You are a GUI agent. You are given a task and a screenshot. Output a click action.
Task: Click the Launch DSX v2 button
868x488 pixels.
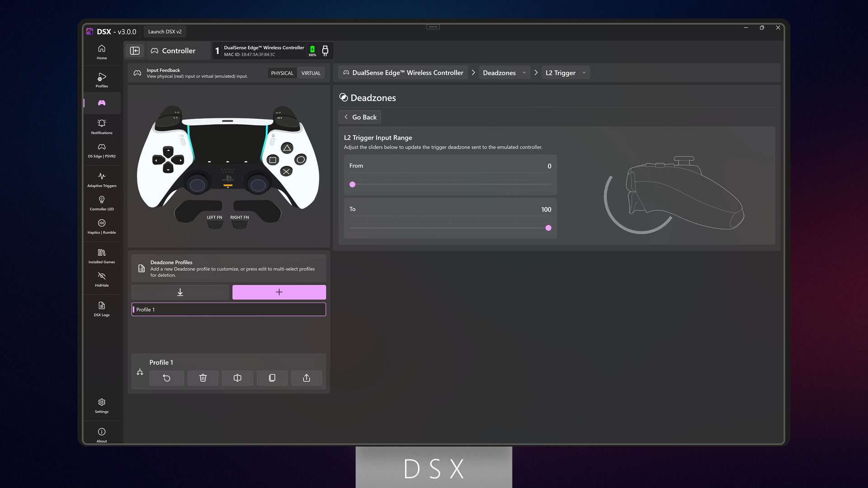[x=165, y=31]
